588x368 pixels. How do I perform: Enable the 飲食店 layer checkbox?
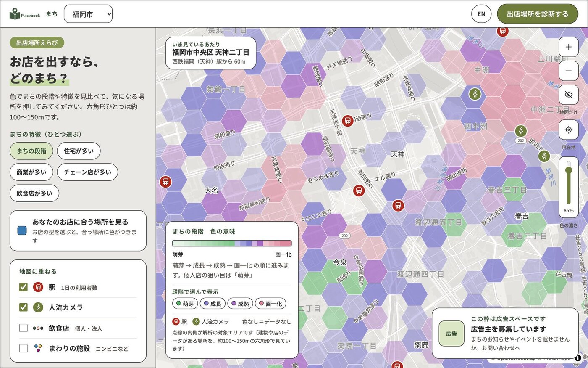click(24, 328)
